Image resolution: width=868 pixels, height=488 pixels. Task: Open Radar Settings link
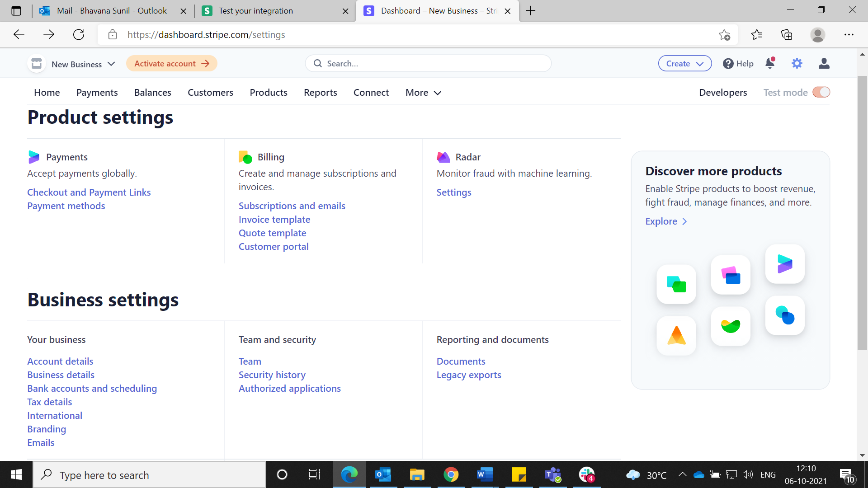coord(454,192)
